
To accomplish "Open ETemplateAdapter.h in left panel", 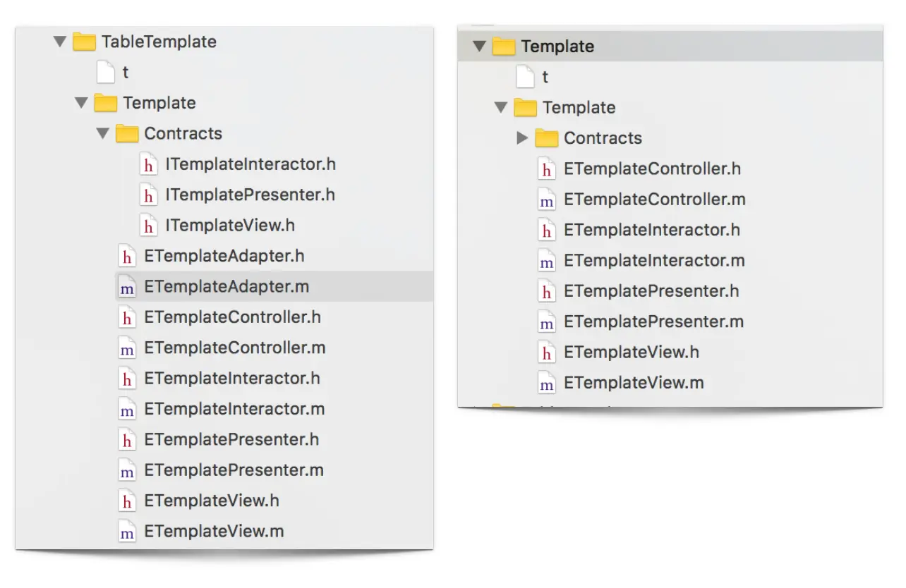I will coord(224,256).
